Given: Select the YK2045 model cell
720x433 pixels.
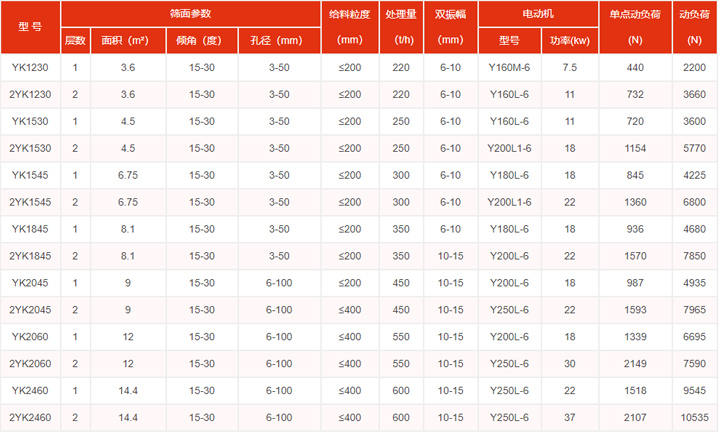Looking at the screenshot, I should click(30, 283).
